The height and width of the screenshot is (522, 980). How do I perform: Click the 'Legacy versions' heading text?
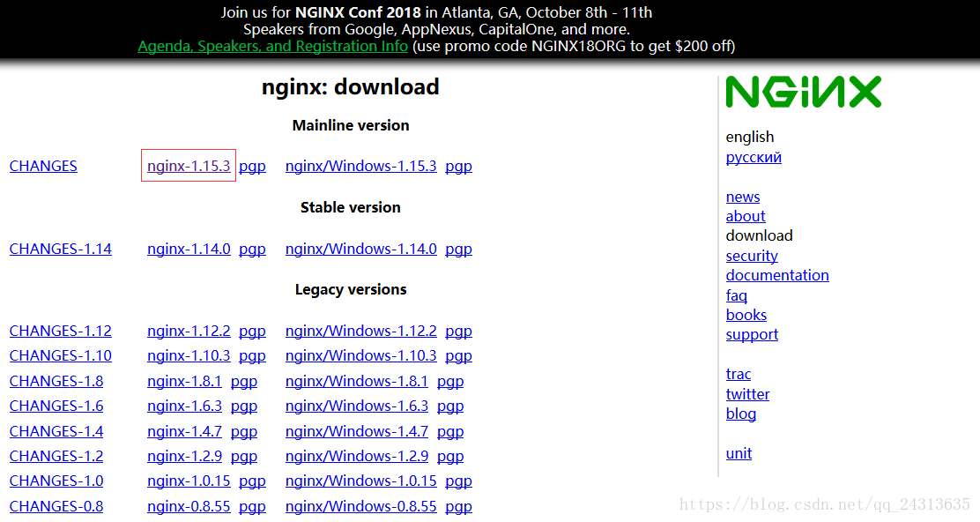(351, 289)
